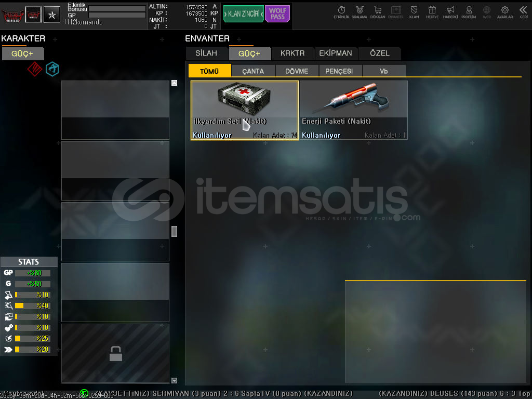532x399 pixels.
Task: Click the framed clan emblem thumbnail
Action: click(33, 15)
